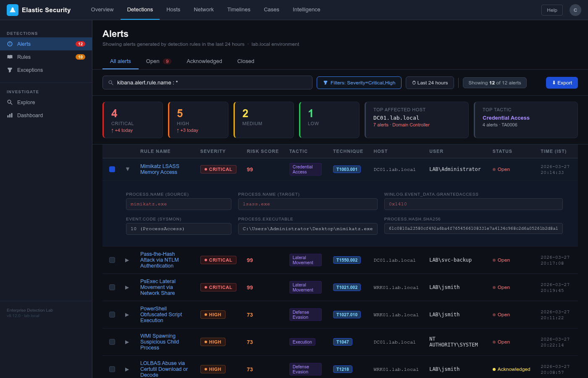Click the Elastic Security logo

point(12,10)
